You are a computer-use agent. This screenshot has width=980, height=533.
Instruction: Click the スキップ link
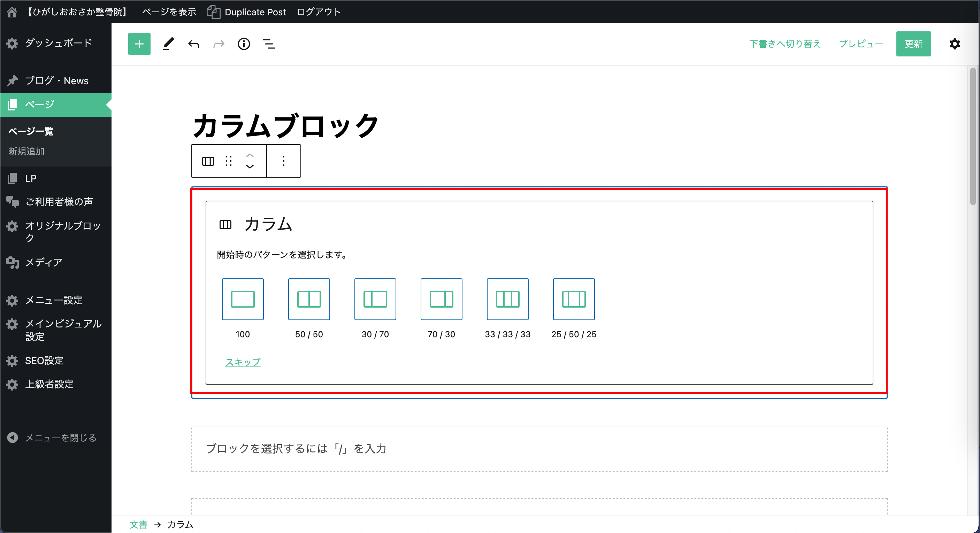point(243,362)
